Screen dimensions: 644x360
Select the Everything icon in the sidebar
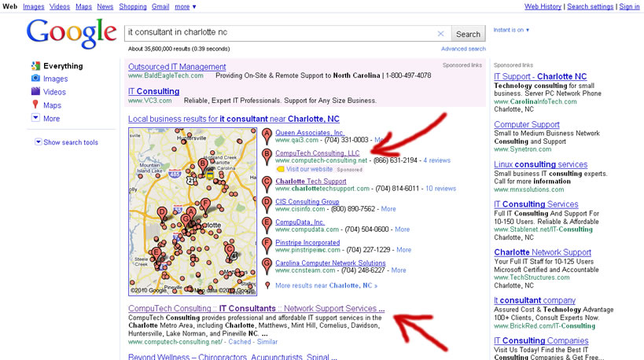point(35,66)
